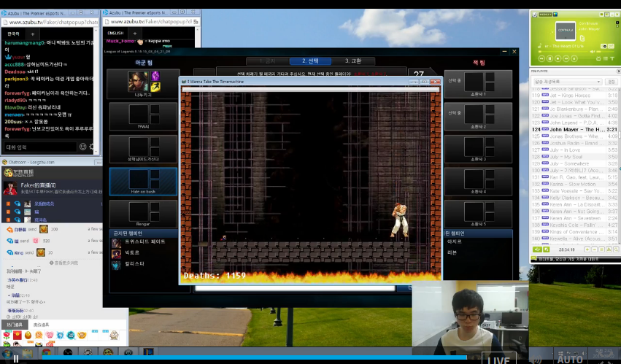Click the music player rewind button
This screenshot has height=364, width=621.
click(541, 58)
